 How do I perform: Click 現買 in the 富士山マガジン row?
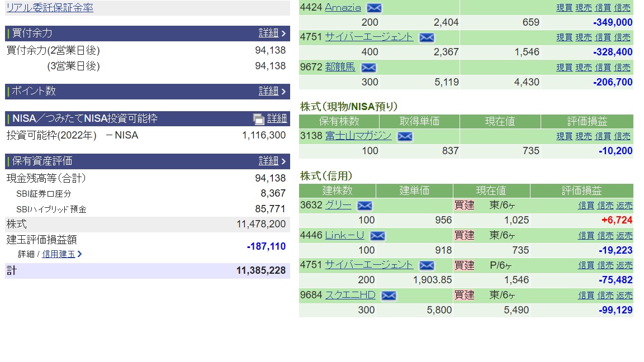(564, 136)
